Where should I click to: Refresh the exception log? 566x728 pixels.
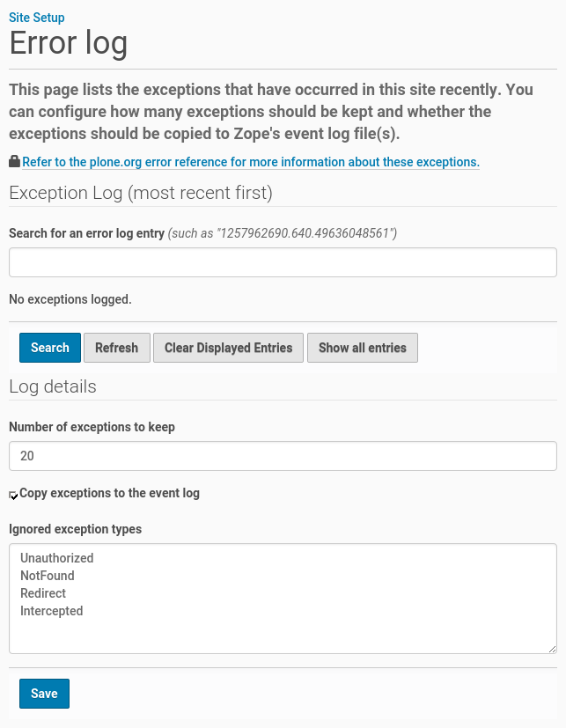click(116, 348)
